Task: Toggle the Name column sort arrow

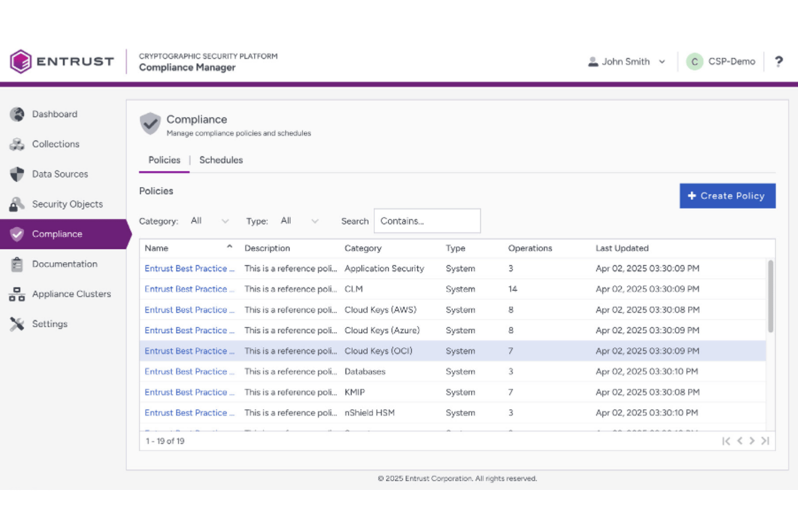Action: coord(230,247)
